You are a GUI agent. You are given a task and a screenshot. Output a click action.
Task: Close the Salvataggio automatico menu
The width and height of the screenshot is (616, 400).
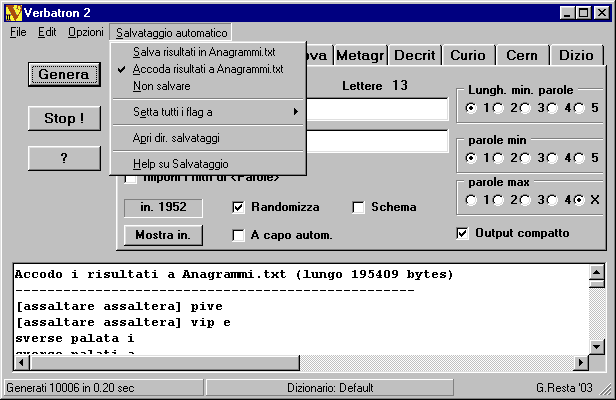[x=171, y=33]
